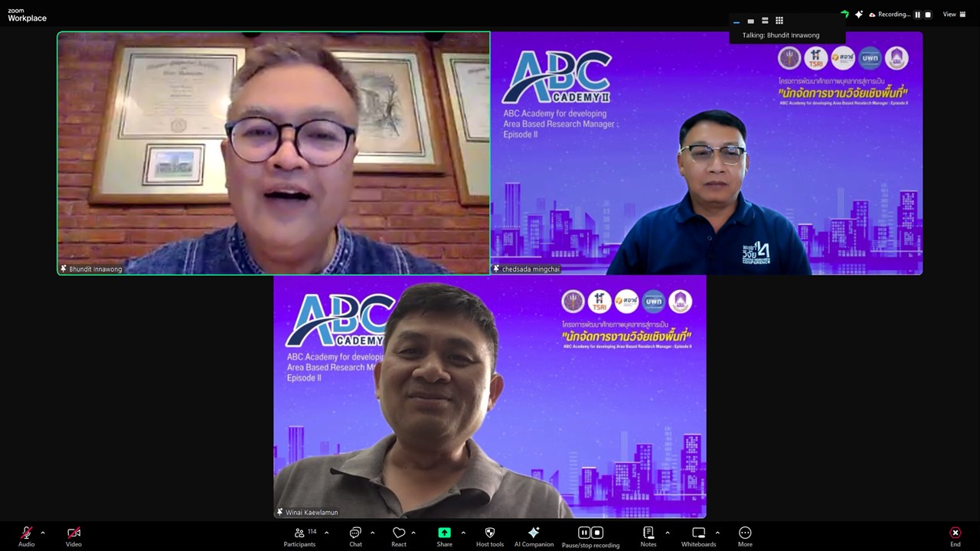The width and height of the screenshot is (980, 551).
Task: Click pin icon beside Bhundit Innawong name
Action: click(x=64, y=269)
